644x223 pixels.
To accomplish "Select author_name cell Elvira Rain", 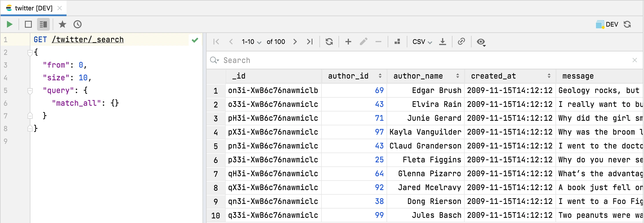I will pyautogui.click(x=426, y=104).
